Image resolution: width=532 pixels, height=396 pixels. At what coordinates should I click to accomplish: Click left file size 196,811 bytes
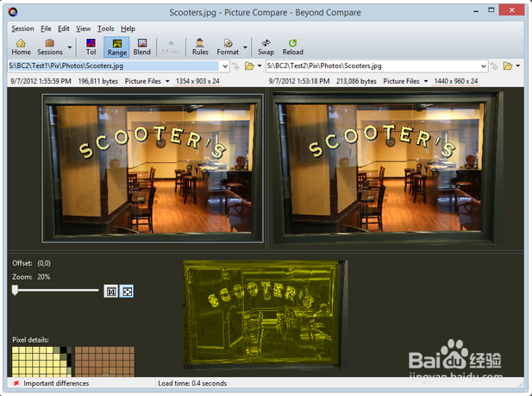point(98,81)
